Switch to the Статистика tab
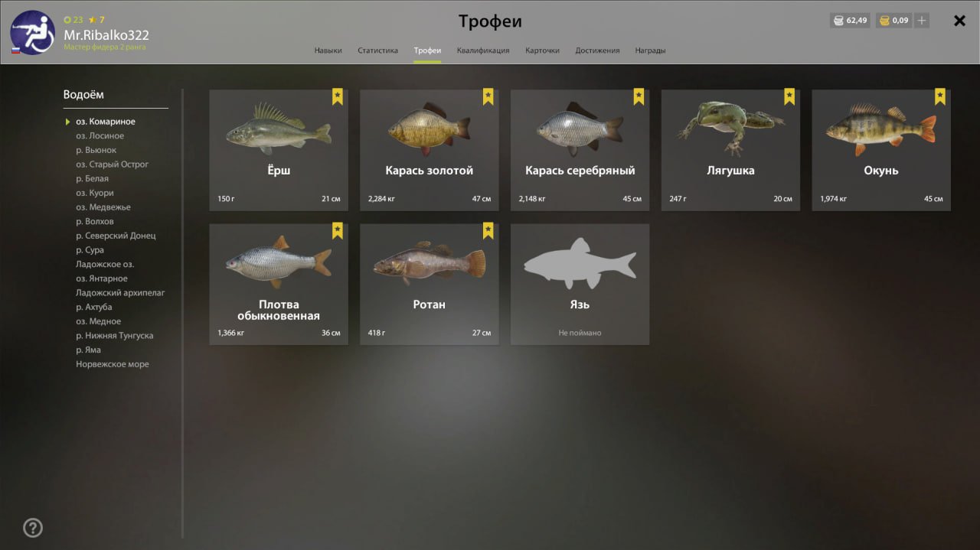The image size is (980, 550). tap(377, 50)
